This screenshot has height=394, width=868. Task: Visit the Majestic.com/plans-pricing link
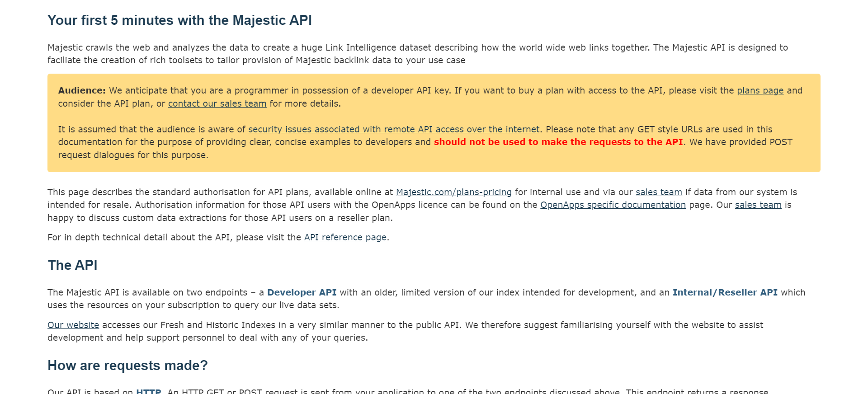453,192
